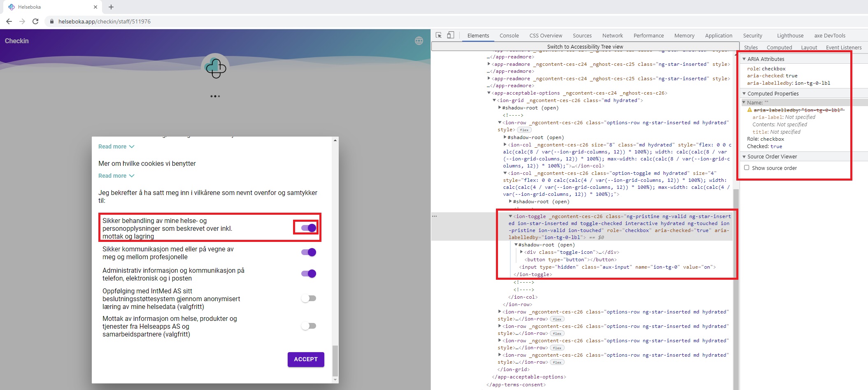Collapse the ARIA Attributes section
Screen dimensions: 868x390
pyautogui.click(x=744, y=59)
